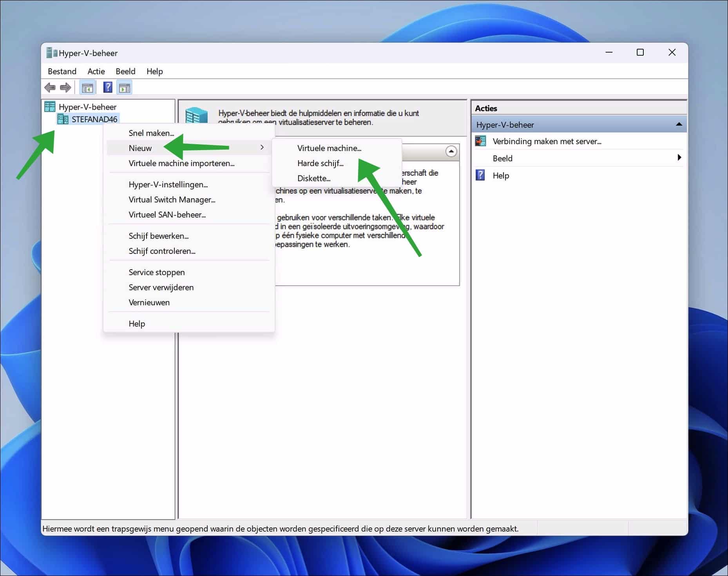
Task: Click the Help icon in the Acties pane
Action: [480, 175]
